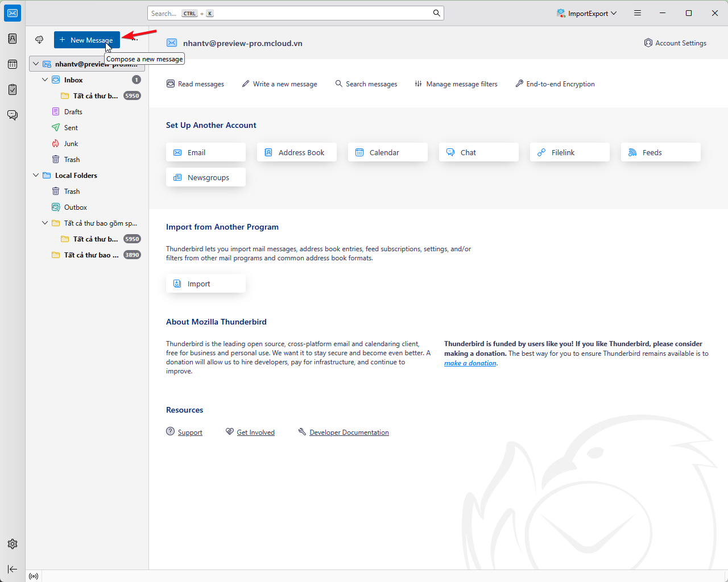Open the Address Book space icon
Image resolution: width=728 pixels, height=582 pixels.
13,39
